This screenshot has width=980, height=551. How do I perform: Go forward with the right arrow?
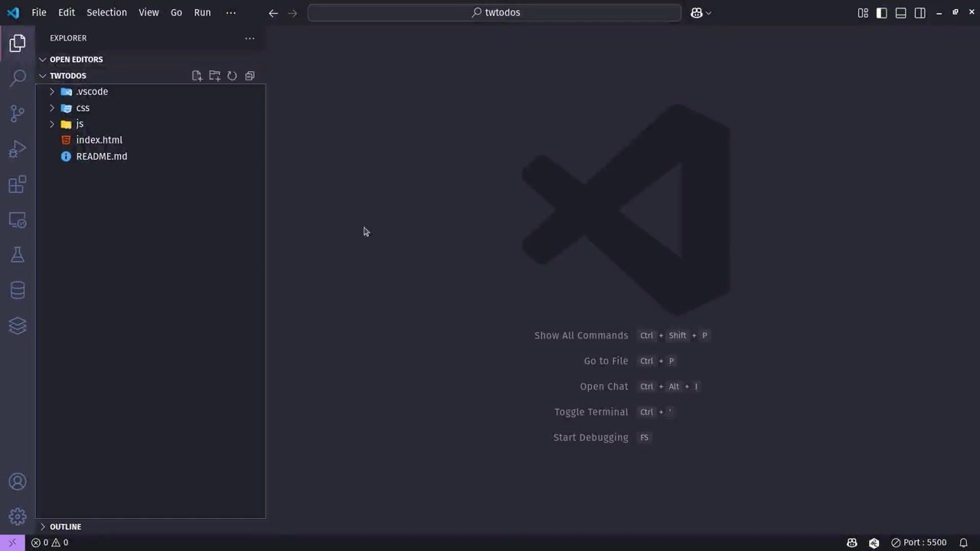(292, 13)
